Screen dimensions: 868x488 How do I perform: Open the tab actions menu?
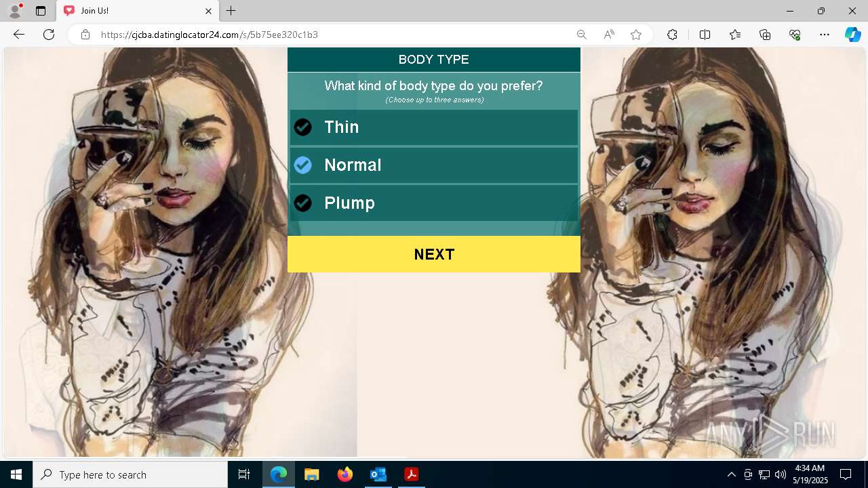pyautogui.click(x=41, y=11)
